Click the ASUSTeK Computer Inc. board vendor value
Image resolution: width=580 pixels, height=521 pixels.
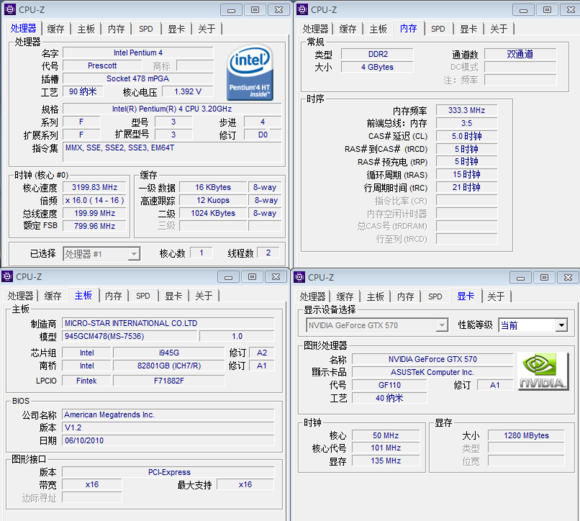[x=432, y=372]
